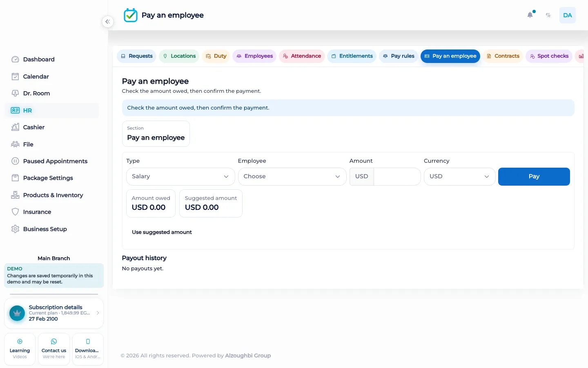The height and width of the screenshot is (368, 588).
Task: Open the DA user avatar menu
Action: (568, 15)
